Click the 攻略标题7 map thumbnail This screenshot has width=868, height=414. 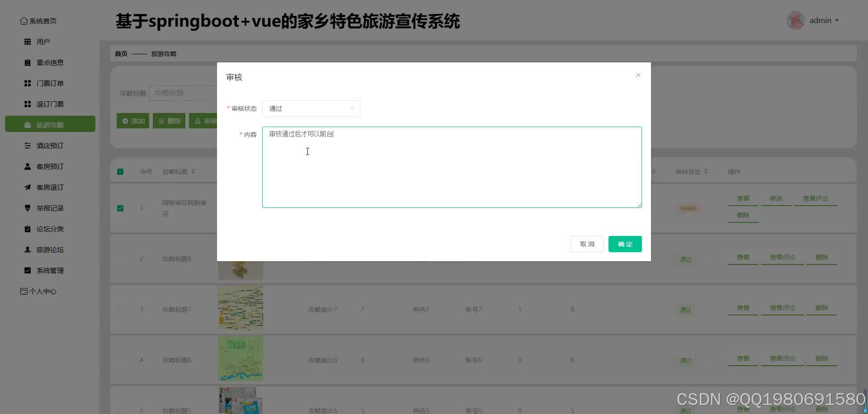coord(240,308)
